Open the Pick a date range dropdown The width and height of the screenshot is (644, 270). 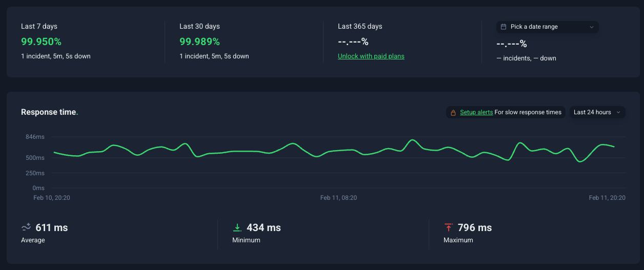coord(547,27)
